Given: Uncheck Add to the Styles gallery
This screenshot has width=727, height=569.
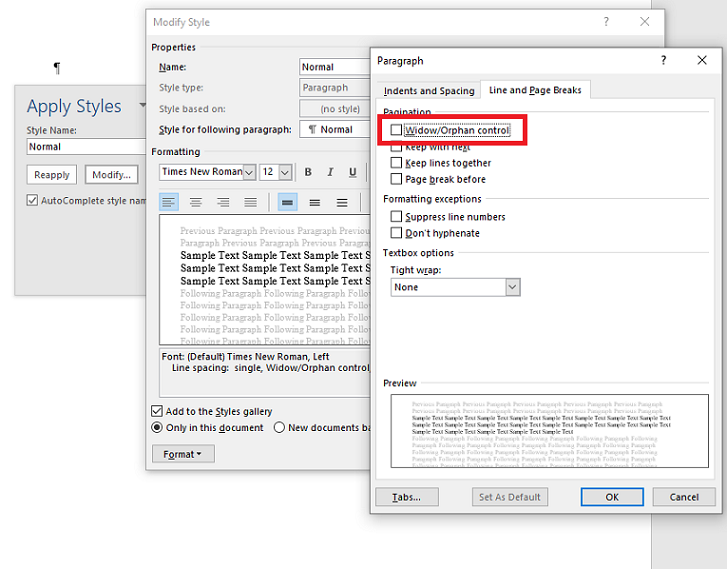Looking at the screenshot, I should click(157, 411).
